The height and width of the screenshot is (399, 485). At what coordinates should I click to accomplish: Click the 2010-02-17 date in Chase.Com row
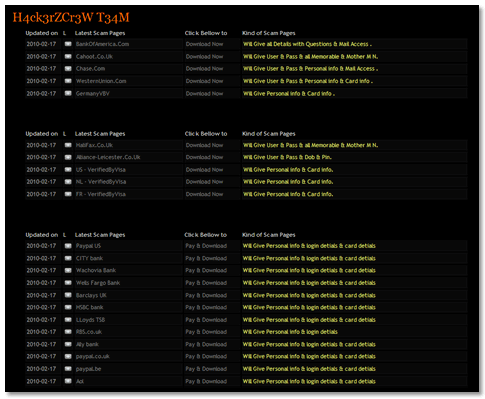(41, 69)
